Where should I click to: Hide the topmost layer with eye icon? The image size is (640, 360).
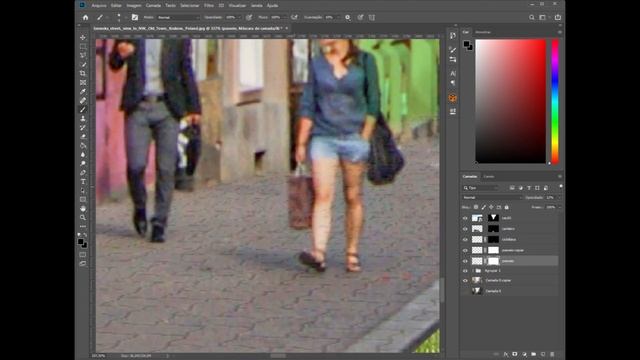pos(465,218)
